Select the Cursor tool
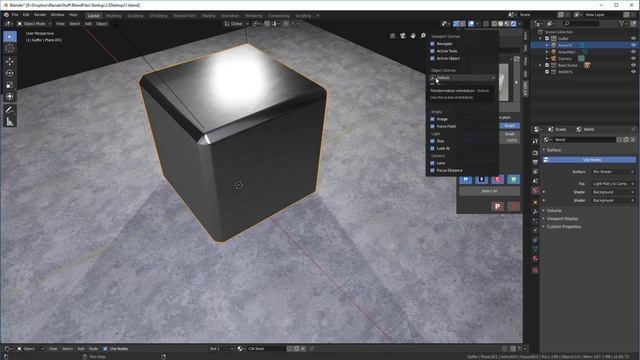This screenshot has width=640, height=360. tap(10, 48)
